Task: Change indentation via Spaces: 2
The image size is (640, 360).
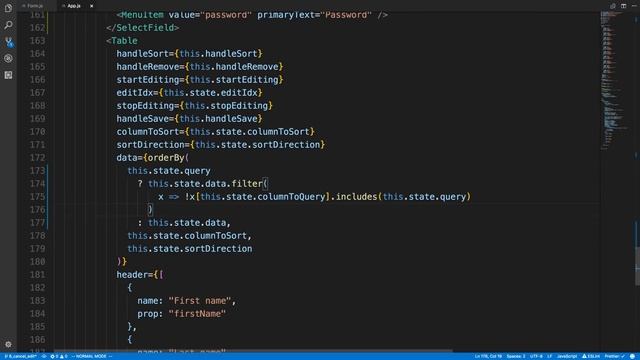Action: point(516,356)
